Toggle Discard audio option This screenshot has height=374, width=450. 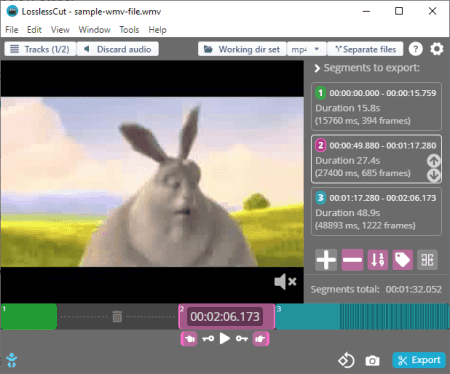click(x=118, y=49)
